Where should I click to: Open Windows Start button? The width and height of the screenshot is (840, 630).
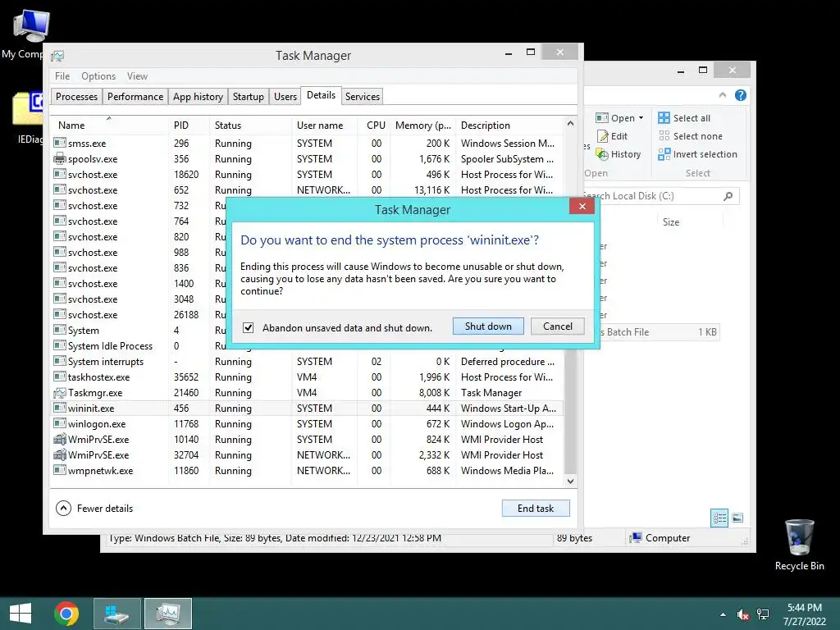[21, 614]
